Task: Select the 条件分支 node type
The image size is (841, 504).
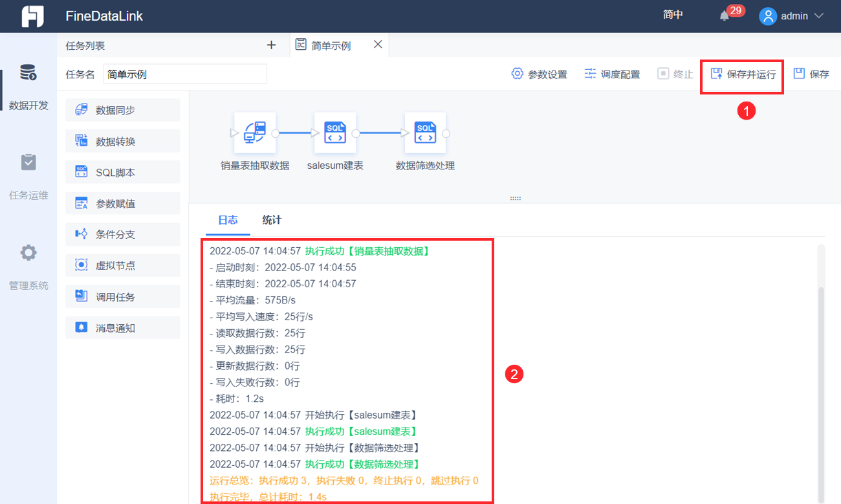Action: click(123, 234)
